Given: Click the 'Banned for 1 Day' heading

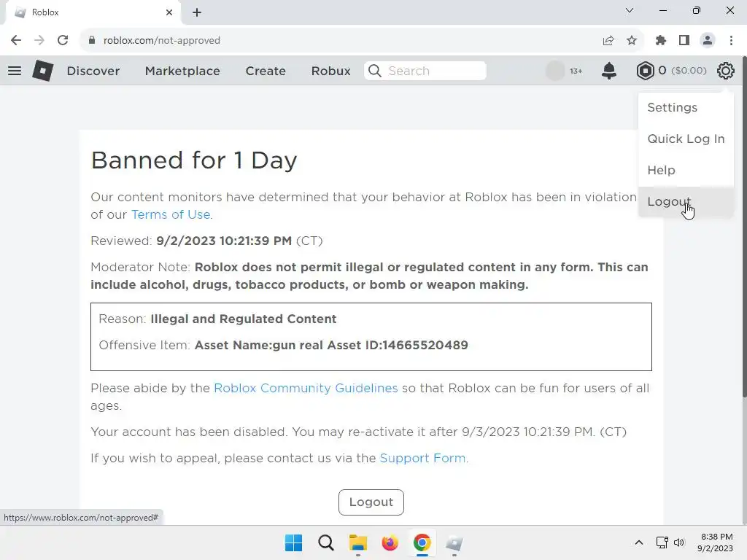Looking at the screenshot, I should [x=194, y=160].
